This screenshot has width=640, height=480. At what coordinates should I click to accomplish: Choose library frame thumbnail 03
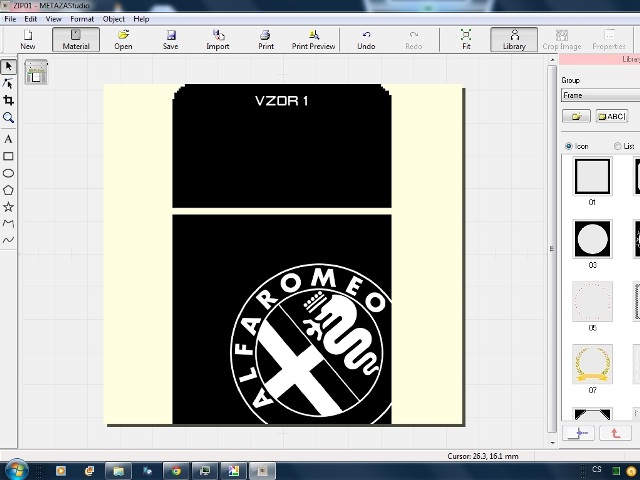(x=592, y=239)
